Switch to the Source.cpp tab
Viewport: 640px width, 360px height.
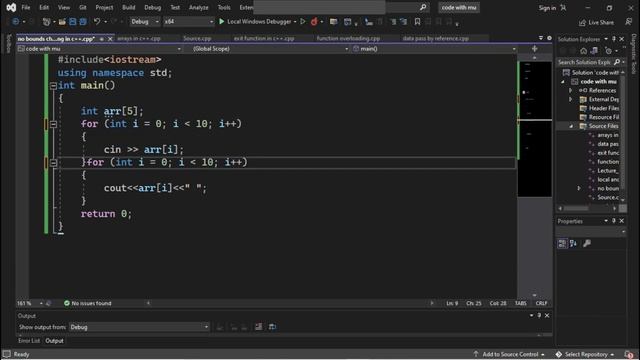(x=197, y=38)
